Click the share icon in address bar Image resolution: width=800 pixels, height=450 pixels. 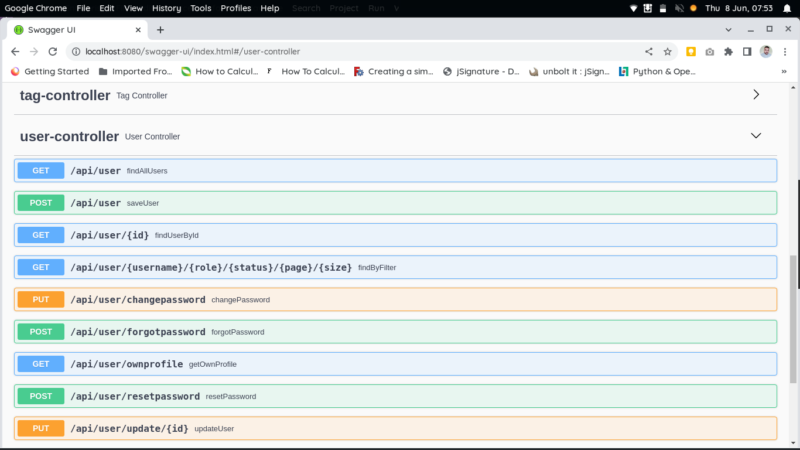(x=648, y=51)
